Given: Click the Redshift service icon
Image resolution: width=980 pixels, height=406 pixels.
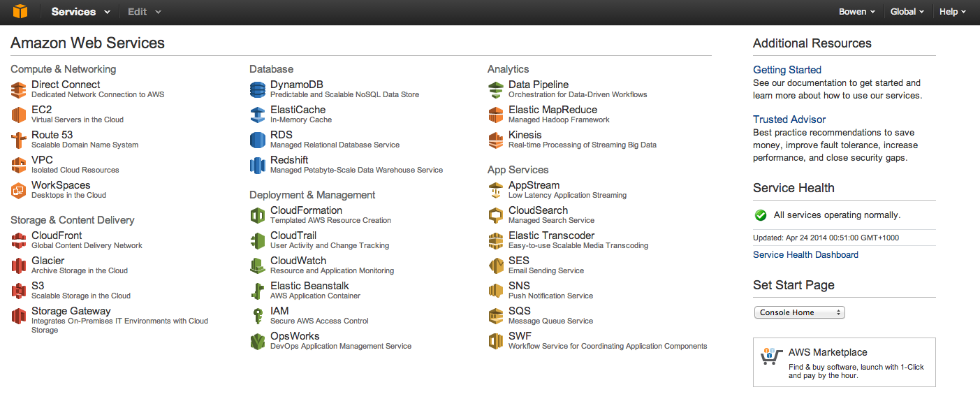Looking at the screenshot, I should pyautogui.click(x=258, y=165).
